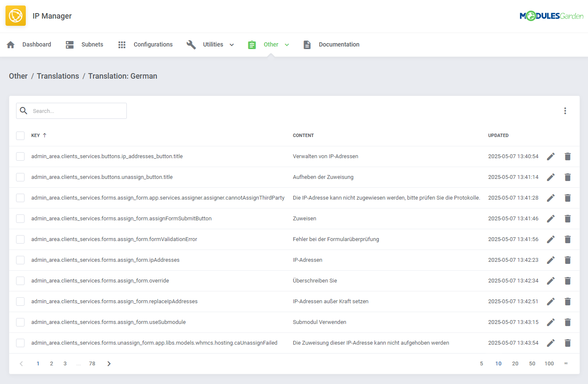Viewport: 588px width, 384px height.
Task: Open Documentation via its book icon
Action: 307,44
